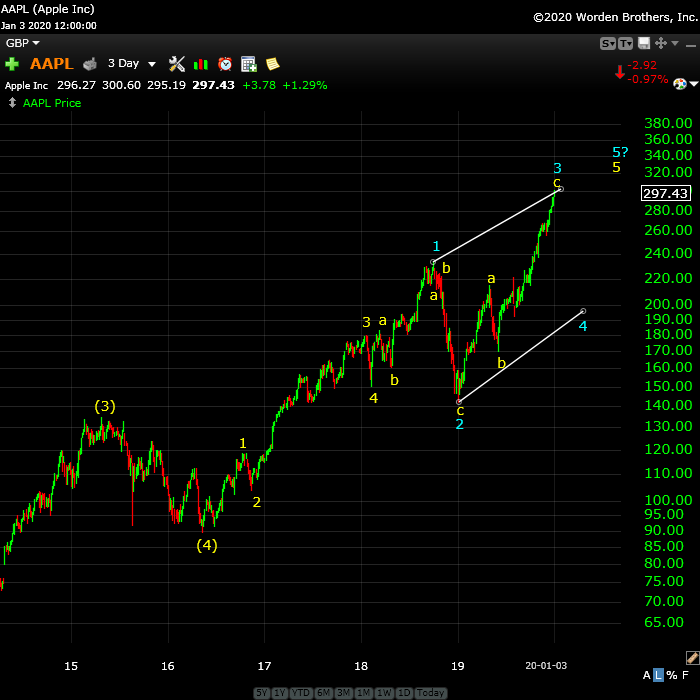Viewport: 700px width, 700px height.
Task: Click the green plus add-to-watchlist icon
Action: pos(12,64)
